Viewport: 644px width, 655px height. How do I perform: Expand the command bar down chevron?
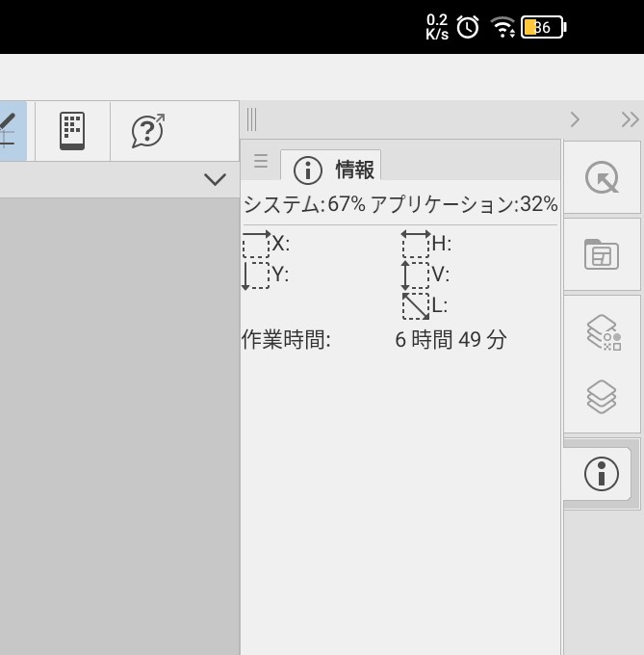215,179
